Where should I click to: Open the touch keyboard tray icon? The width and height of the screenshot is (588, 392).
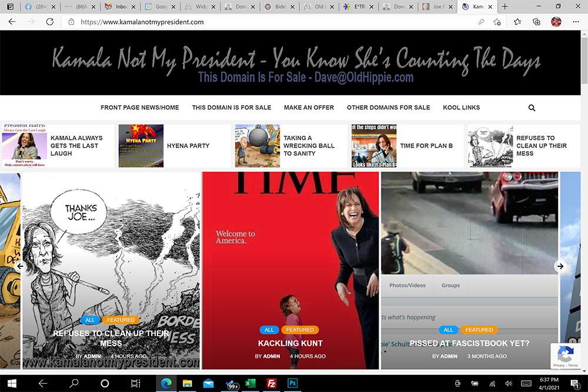(x=526, y=383)
